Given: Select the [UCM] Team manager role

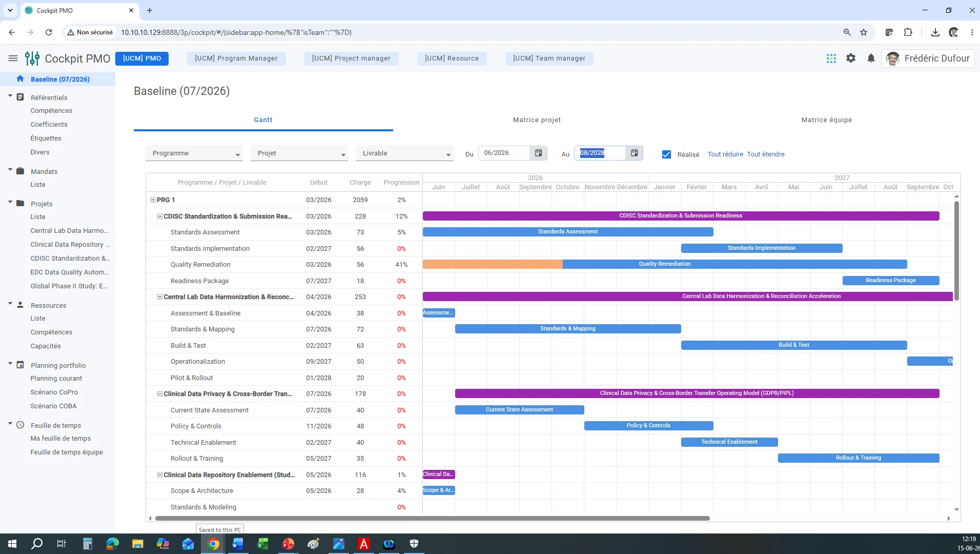Looking at the screenshot, I should 549,58.
